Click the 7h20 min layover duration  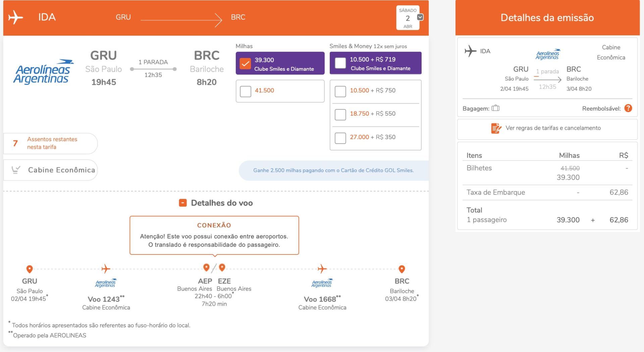214,304
